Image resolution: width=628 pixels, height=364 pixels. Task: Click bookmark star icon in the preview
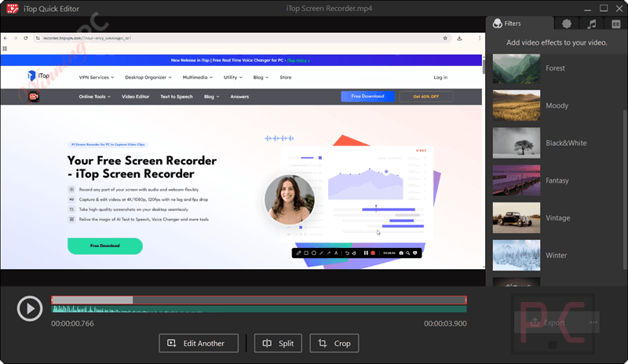445,38
